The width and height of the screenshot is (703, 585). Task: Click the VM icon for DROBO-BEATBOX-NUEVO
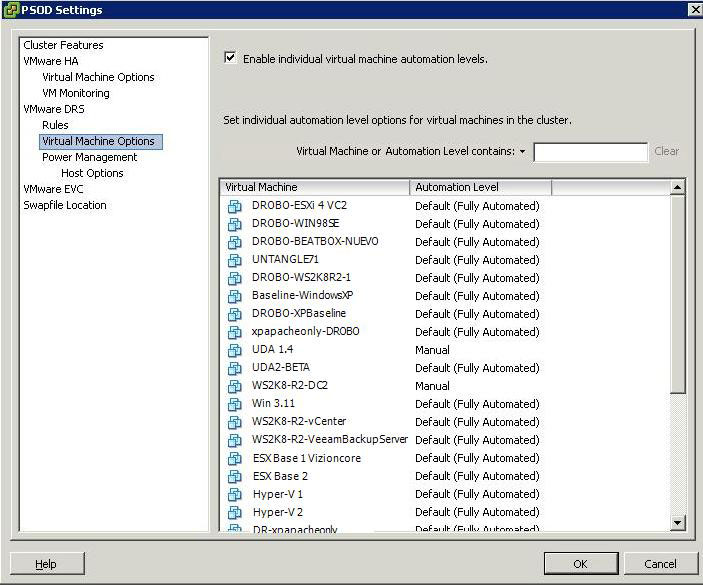[x=234, y=242]
